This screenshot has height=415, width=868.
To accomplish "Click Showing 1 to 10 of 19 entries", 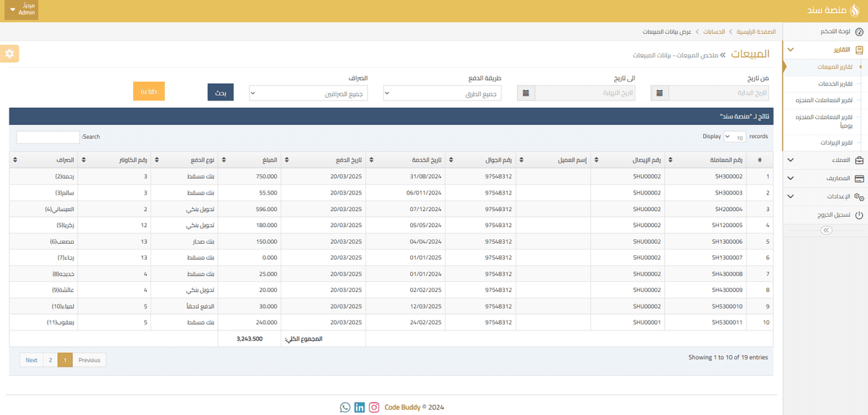I will click(728, 357).
